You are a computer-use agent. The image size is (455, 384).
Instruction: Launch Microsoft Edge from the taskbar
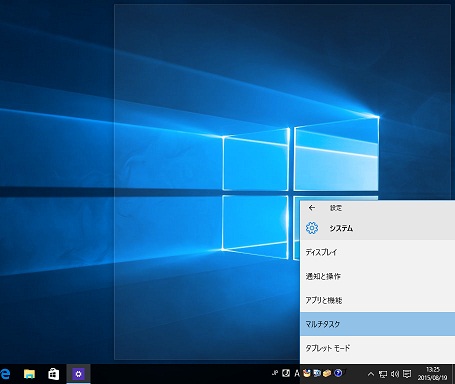coord(5,374)
